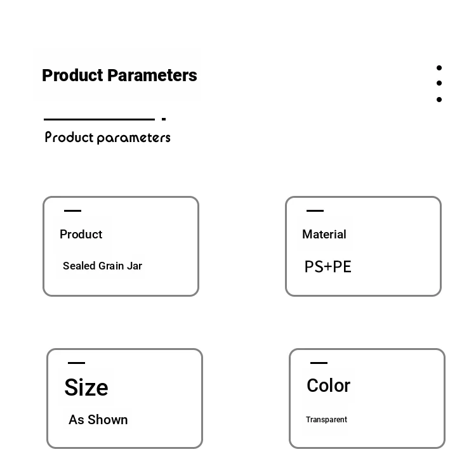Select the Product card
476x473 pixels.
tap(121, 246)
